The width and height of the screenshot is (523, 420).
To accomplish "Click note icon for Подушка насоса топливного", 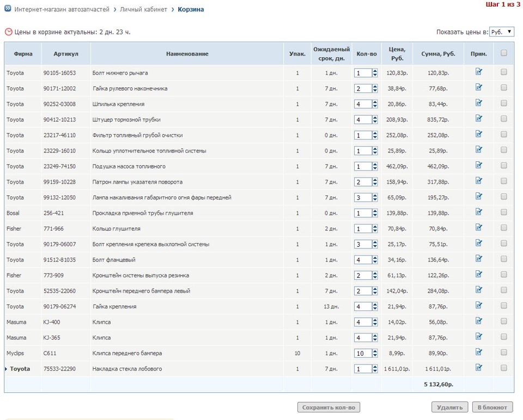I will (479, 165).
